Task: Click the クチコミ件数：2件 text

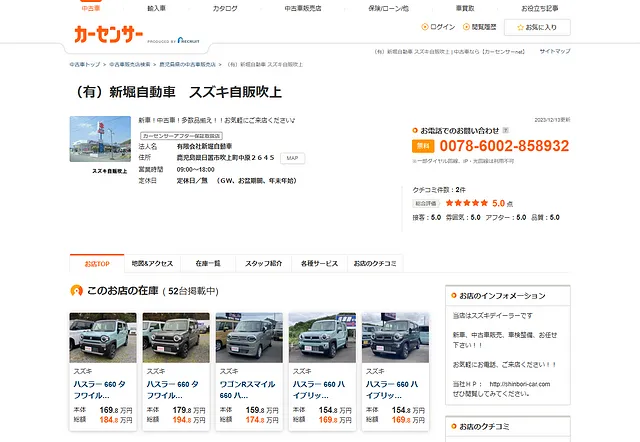Action: pos(439,190)
